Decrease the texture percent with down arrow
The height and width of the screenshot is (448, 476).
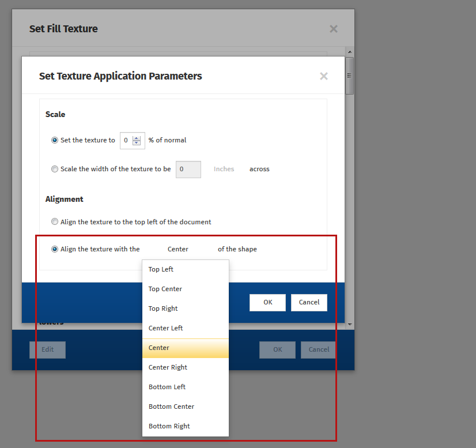click(137, 143)
